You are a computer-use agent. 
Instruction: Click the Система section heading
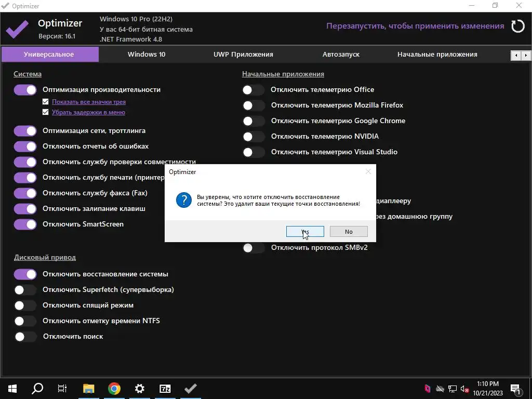[28, 74]
